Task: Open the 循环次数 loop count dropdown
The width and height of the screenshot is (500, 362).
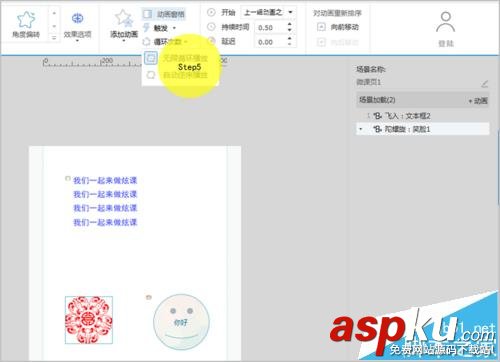Action: click(164, 42)
